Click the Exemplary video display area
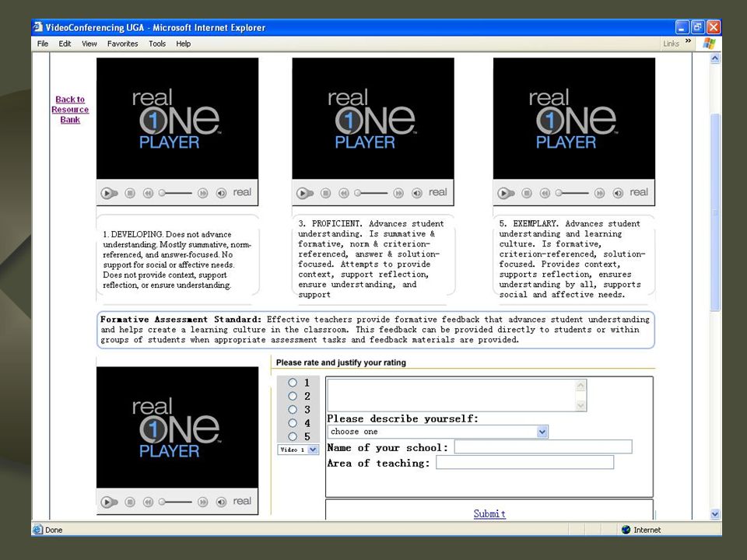The image size is (747, 560). [574, 118]
